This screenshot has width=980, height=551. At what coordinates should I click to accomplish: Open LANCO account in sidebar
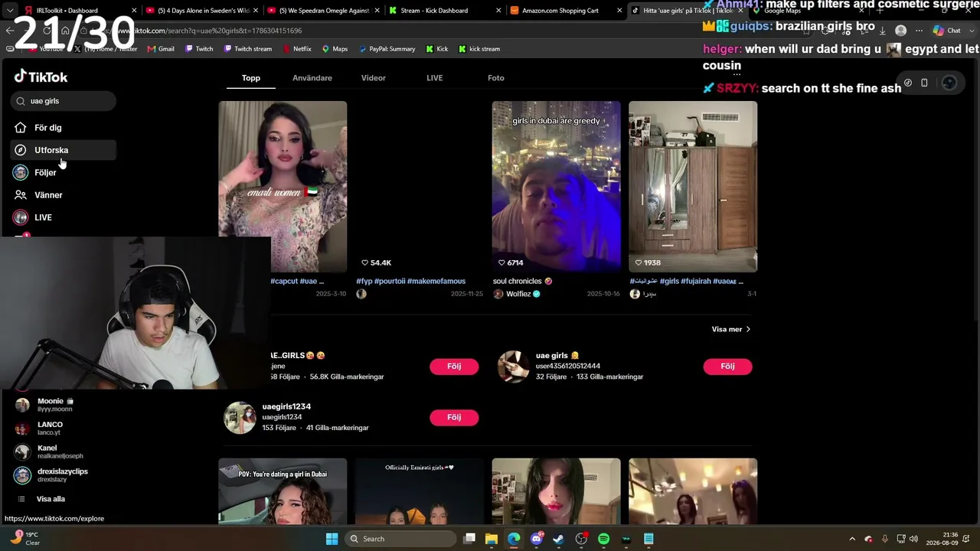pos(50,428)
